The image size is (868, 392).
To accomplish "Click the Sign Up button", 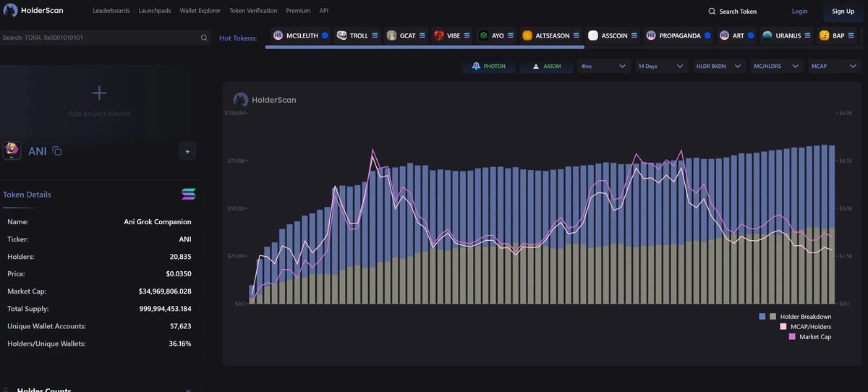I will tap(843, 12).
